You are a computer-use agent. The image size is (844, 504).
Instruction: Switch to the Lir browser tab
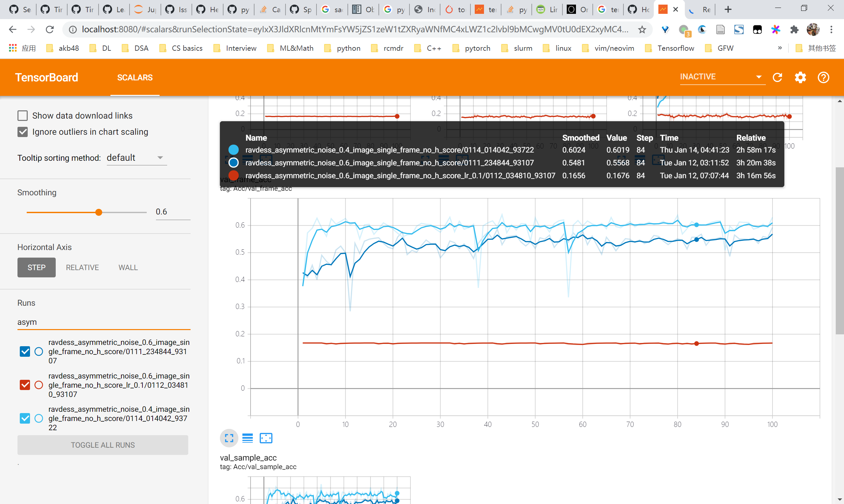pyautogui.click(x=547, y=10)
